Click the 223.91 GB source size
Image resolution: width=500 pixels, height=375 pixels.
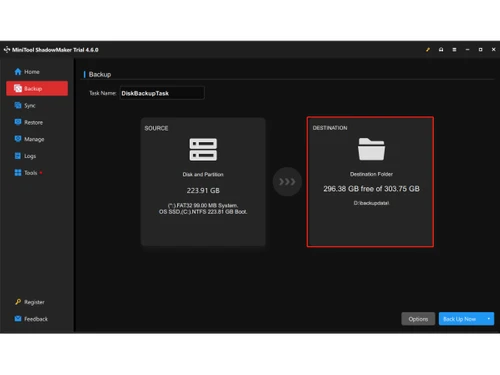(203, 190)
